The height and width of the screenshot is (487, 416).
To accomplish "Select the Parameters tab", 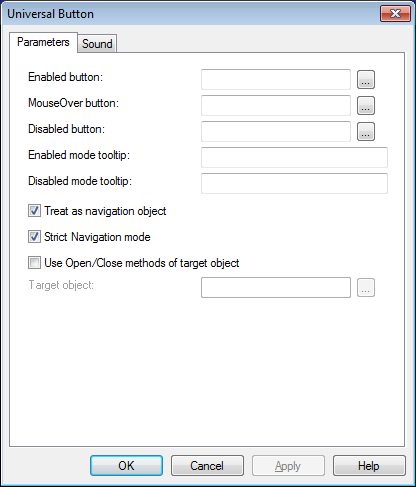I will [43, 42].
